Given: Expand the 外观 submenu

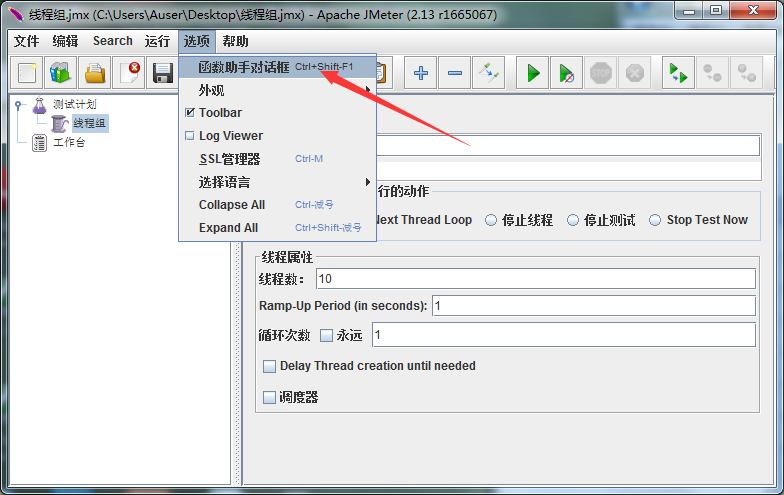Looking at the screenshot, I should tap(277, 90).
